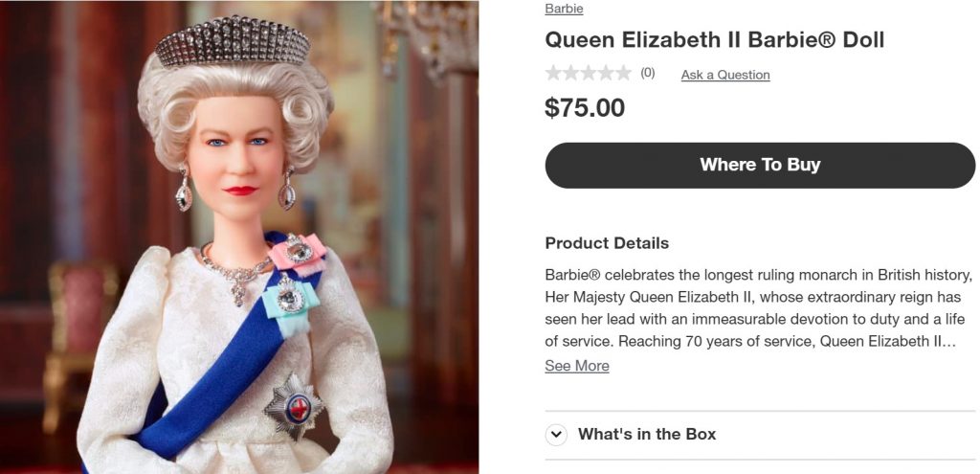Click the first rating star
This screenshot has height=474, width=980.
(x=553, y=73)
